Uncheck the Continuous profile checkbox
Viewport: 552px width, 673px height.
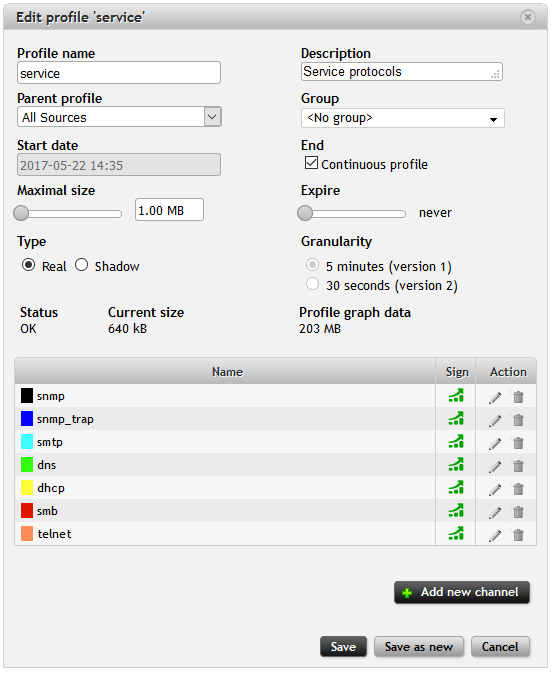pyautogui.click(x=311, y=163)
